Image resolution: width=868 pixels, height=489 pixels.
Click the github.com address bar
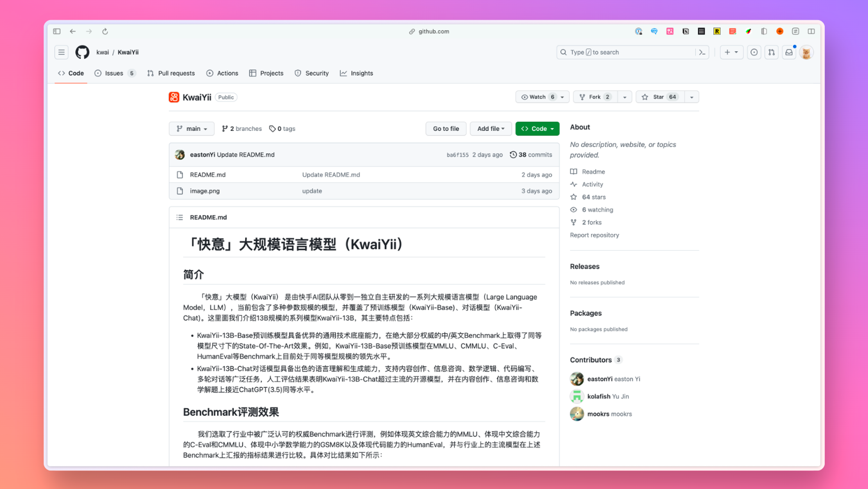pyautogui.click(x=429, y=31)
